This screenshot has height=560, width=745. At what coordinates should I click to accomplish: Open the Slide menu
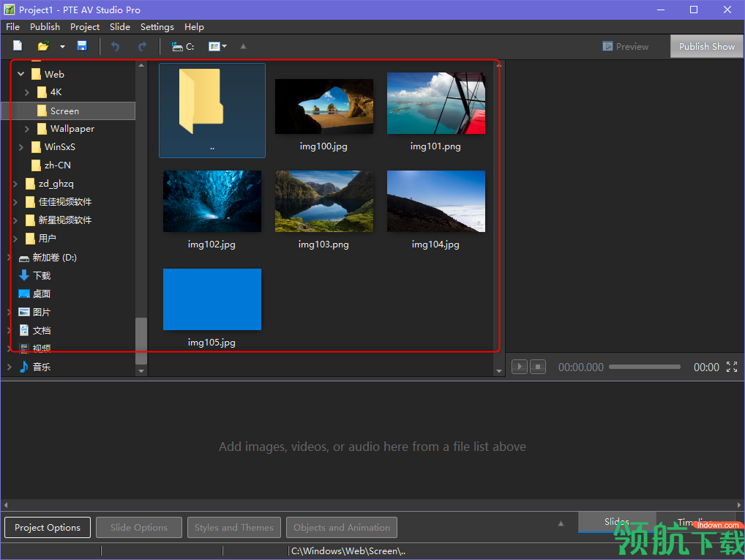[x=120, y=26]
